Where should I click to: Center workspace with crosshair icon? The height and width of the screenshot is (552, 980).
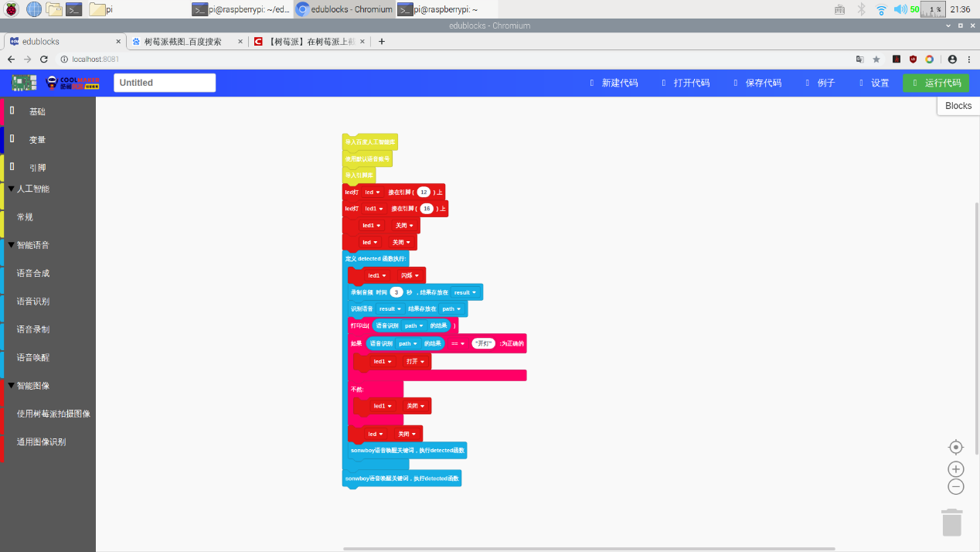[x=956, y=447]
